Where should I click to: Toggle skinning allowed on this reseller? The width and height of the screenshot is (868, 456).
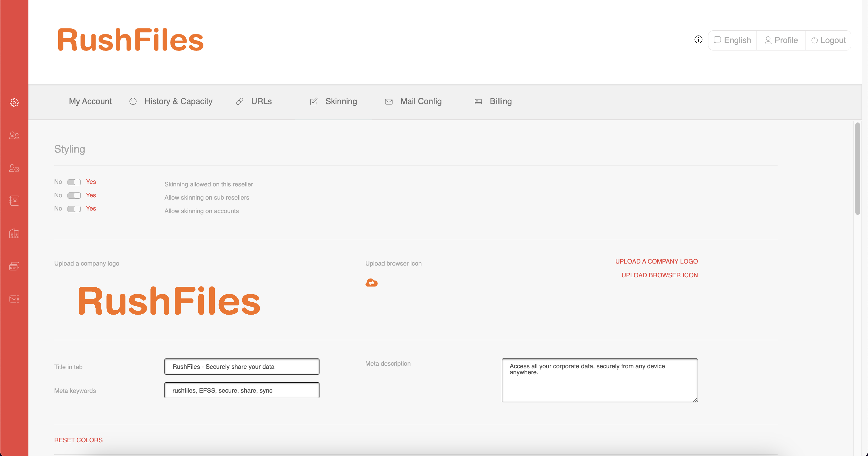[x=74, y=182]
